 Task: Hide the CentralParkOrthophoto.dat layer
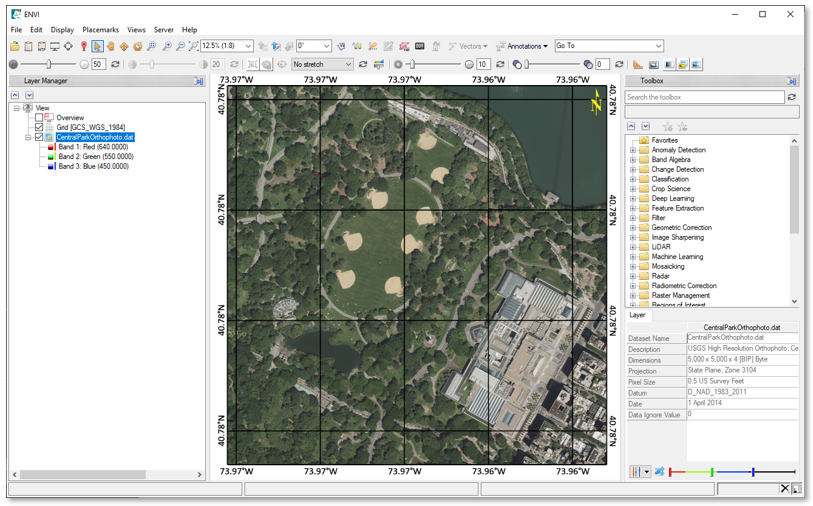pos(39,137)
